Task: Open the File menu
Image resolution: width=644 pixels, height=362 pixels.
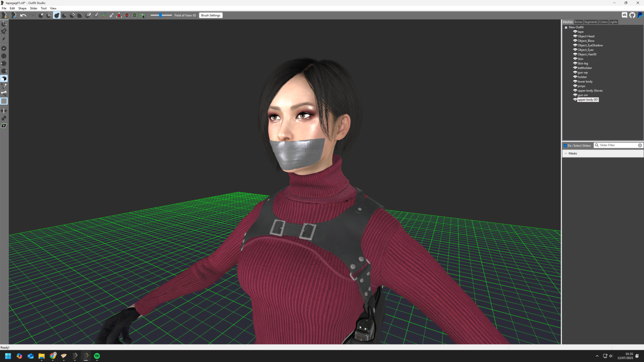Action: pos(4,8)
